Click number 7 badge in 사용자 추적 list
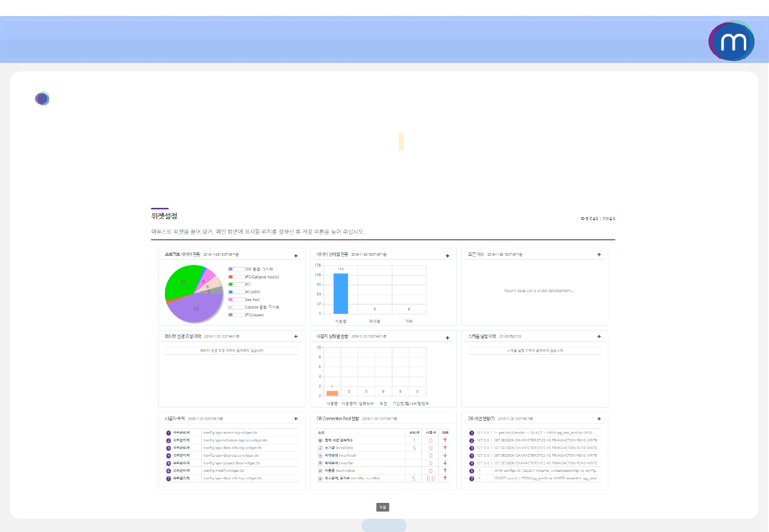The height and width of the screenshot is (532, 769). click(x=169, y=479)
